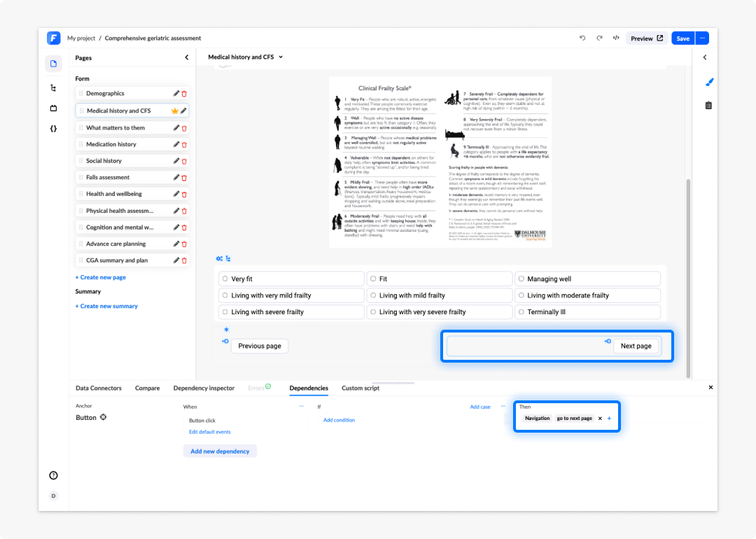This screenshot has width=756, height=539.
Task: Open the dependency tree sidebar icon
Action: 53,87
